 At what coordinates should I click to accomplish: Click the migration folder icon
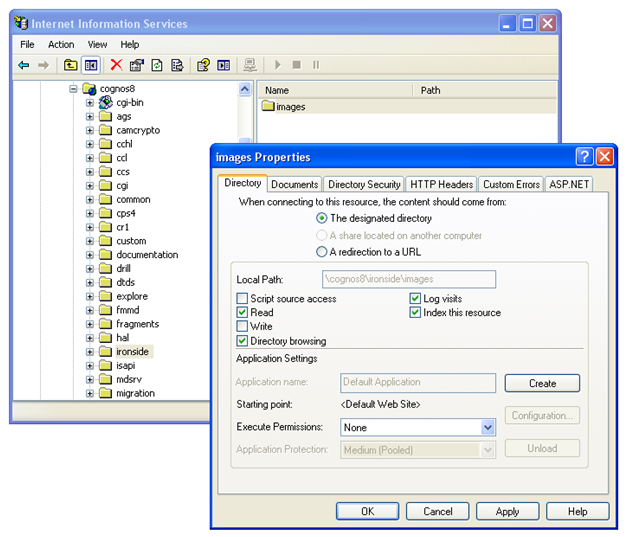(x=105, y=393)
